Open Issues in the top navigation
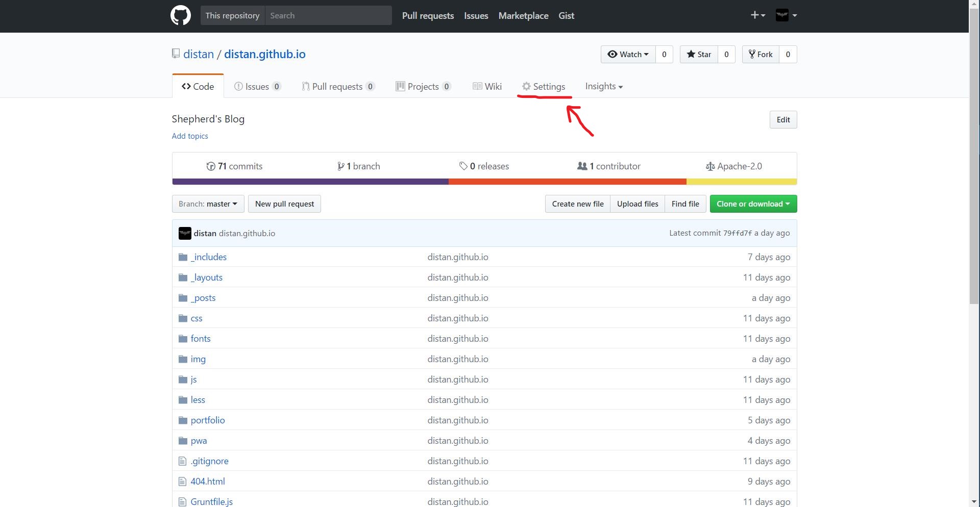 click(476, 15)
